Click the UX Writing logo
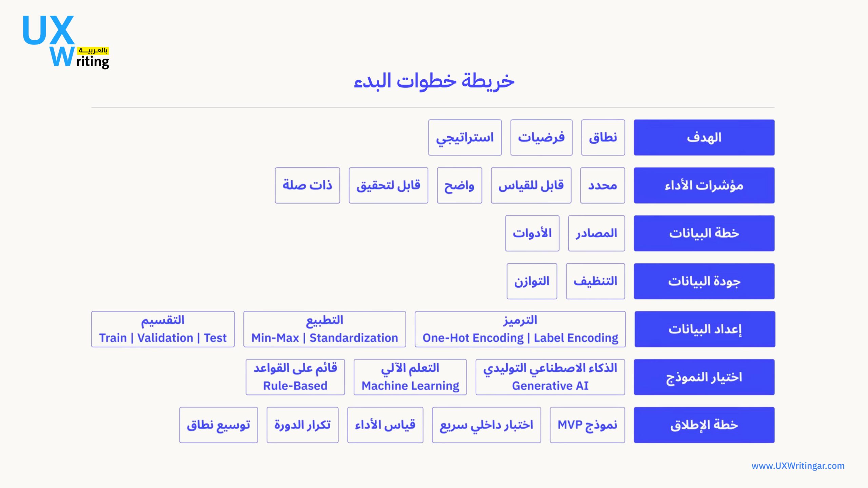The image size is (868, 488). pos(66,42)
